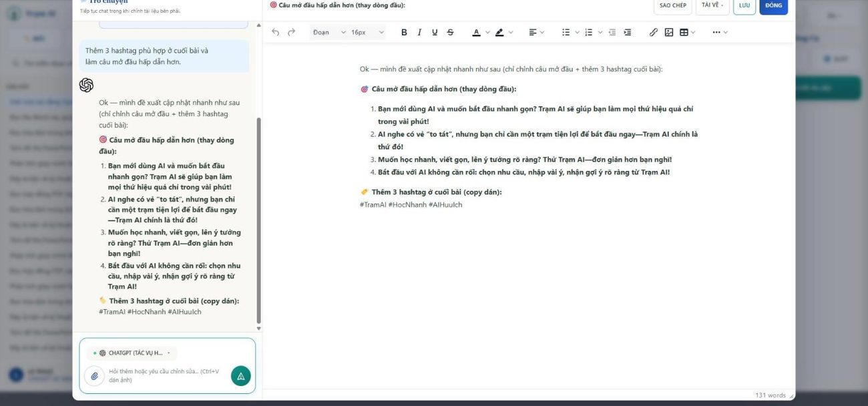Screen dimensions: 868x406
Task: Click editor list item 'AI nghe có vẻ to tát'
Action: [537, 140]
